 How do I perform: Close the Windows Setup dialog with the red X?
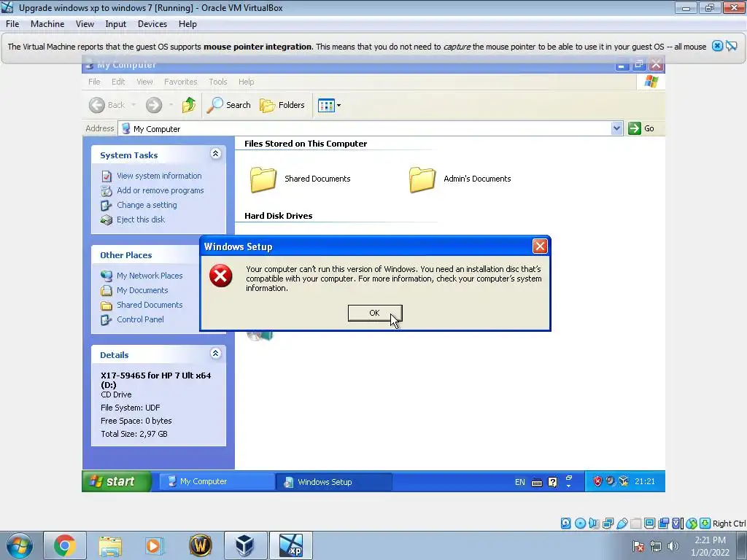pos(540,246)
